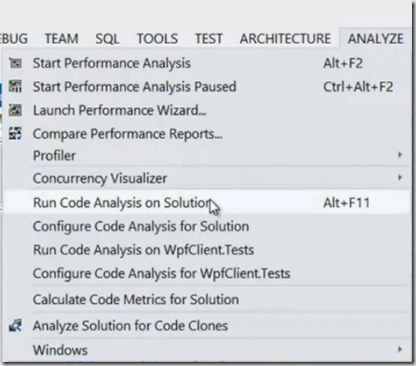Expand the Profiler submenu arrow

pos(400,155)
